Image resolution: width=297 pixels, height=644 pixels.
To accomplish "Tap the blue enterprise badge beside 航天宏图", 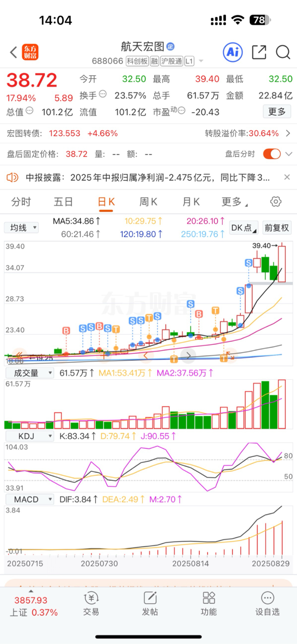I will (x=170, y=46).
